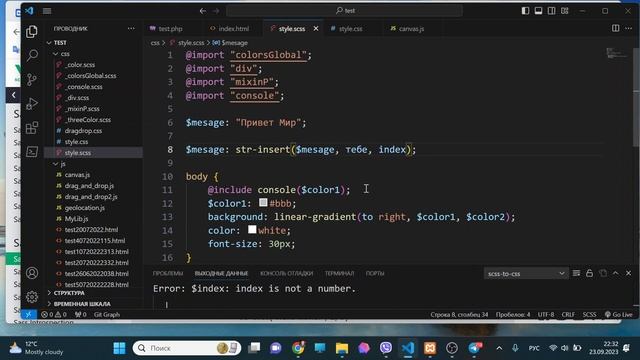Open Run and Debug view

coord(32,104)
